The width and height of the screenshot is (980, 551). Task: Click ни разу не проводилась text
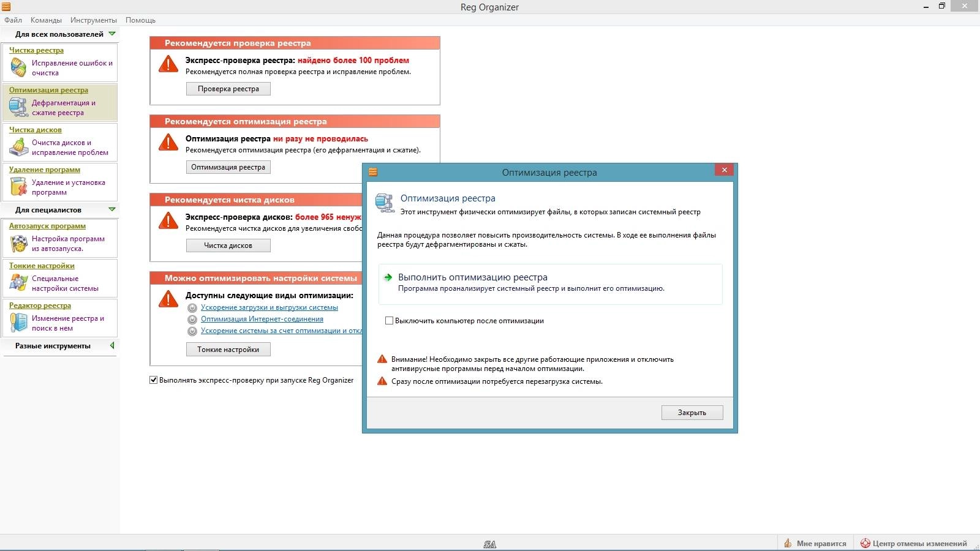click(x=320, y=139)
